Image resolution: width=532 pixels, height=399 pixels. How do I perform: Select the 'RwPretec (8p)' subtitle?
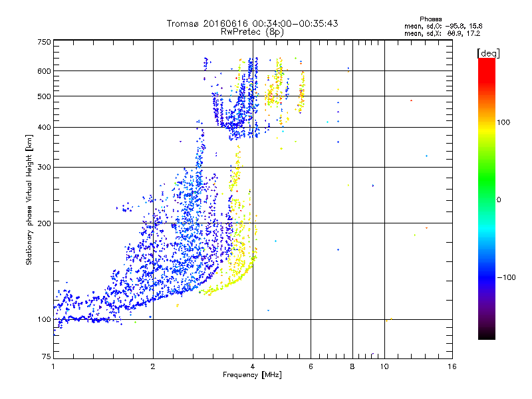[x=252, y=31]
